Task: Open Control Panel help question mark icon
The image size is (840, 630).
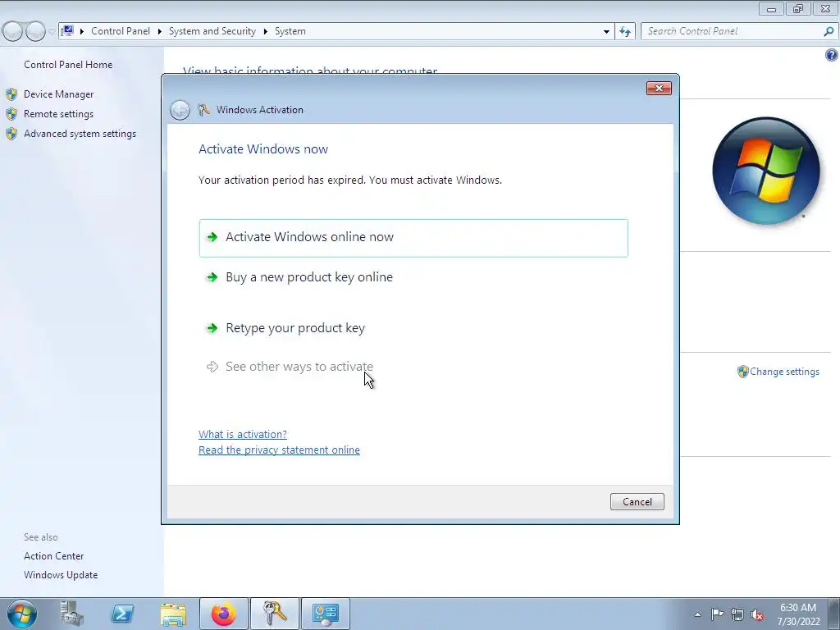Action: click(x=831, y=55)
